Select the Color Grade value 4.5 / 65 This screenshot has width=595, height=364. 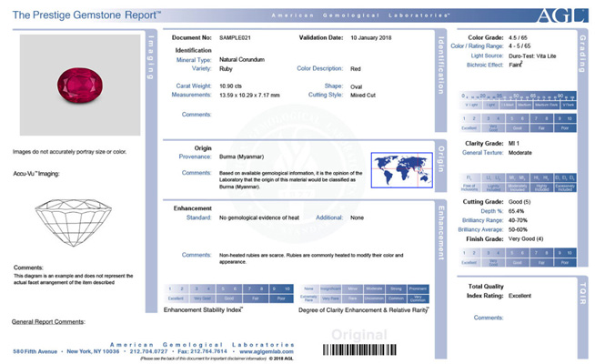(518, 38)
